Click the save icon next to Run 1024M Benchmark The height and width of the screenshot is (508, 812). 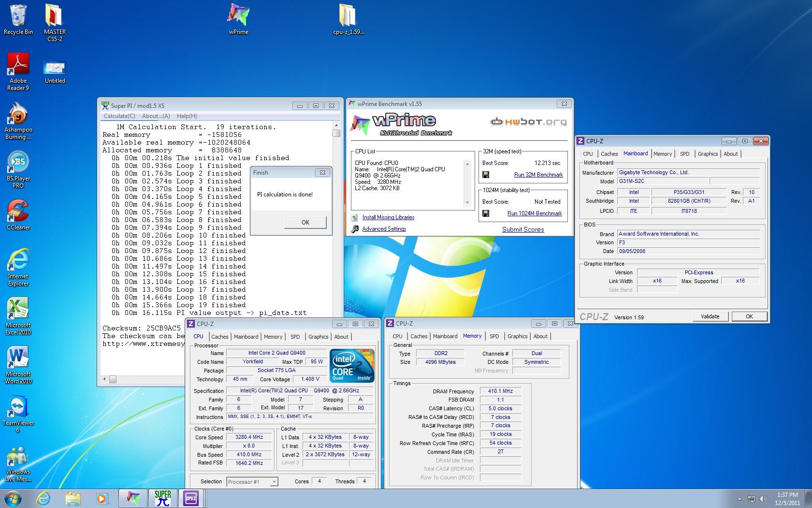pos(486,213)
